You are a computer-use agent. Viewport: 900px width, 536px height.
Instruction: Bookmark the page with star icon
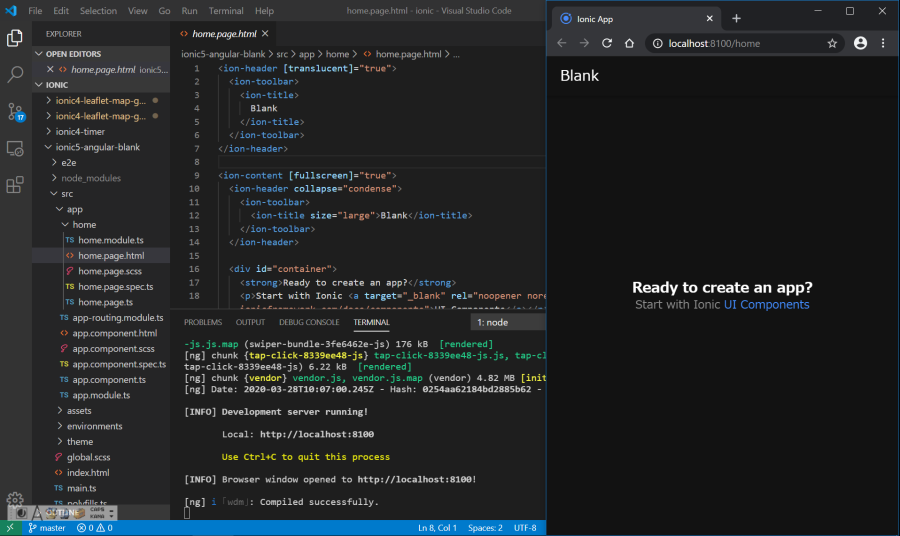click(x=832, y=43)
